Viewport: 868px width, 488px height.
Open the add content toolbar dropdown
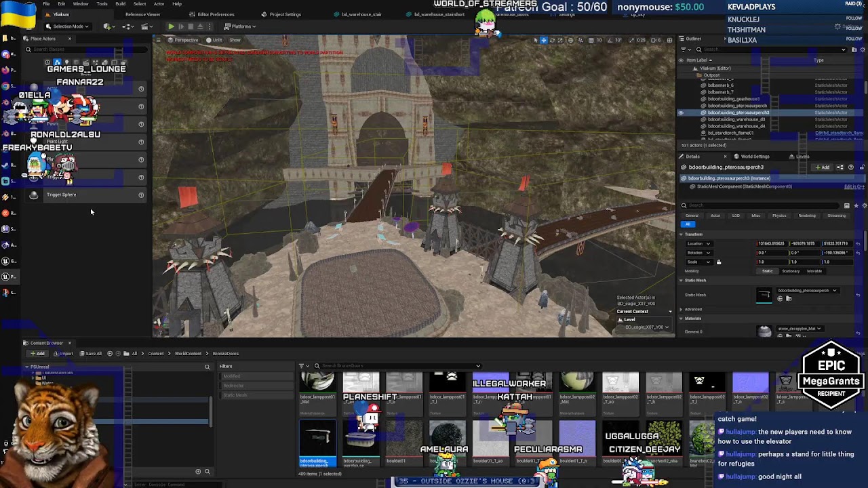pyautogui.click(x=108, y=26)
